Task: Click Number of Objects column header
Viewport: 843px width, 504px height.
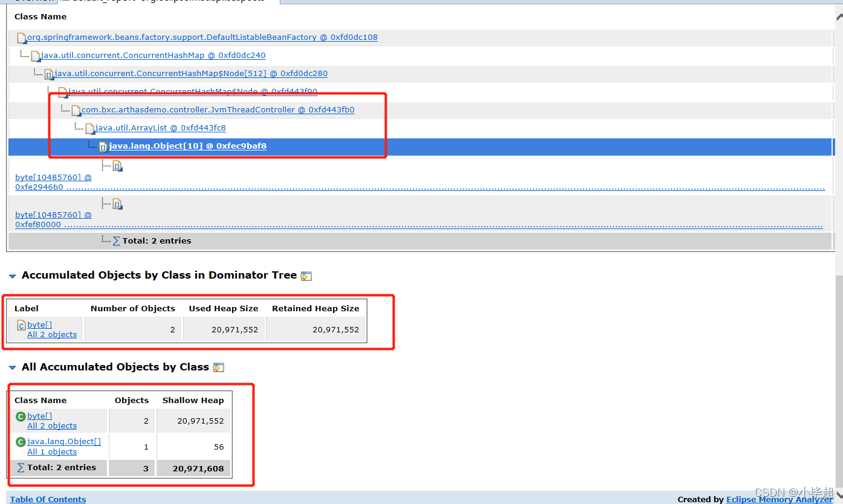Action: tap(133, 308)
